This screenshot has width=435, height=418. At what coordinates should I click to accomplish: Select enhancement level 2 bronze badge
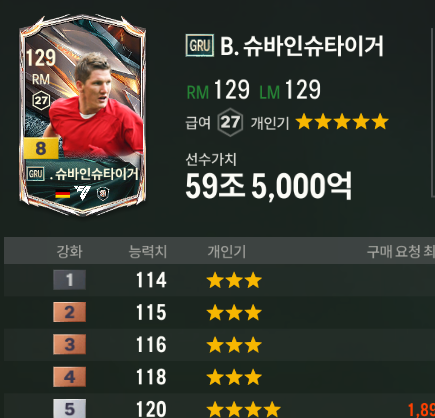69,312
